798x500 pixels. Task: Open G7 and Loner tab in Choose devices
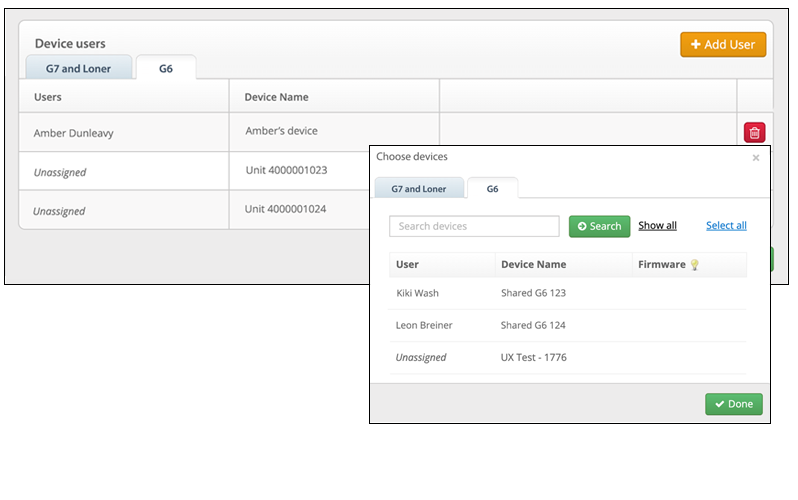click(x=419, y=189)
